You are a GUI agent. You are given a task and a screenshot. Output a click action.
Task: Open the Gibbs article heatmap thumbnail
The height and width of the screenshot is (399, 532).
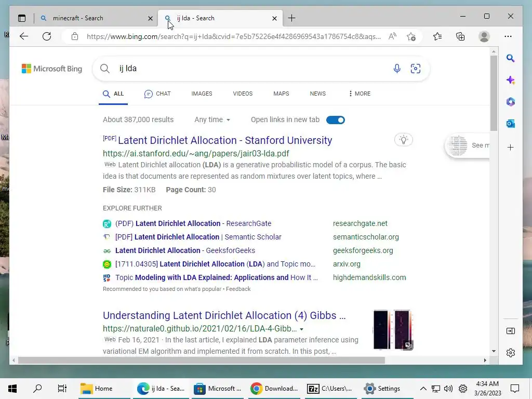click(393, 329)
